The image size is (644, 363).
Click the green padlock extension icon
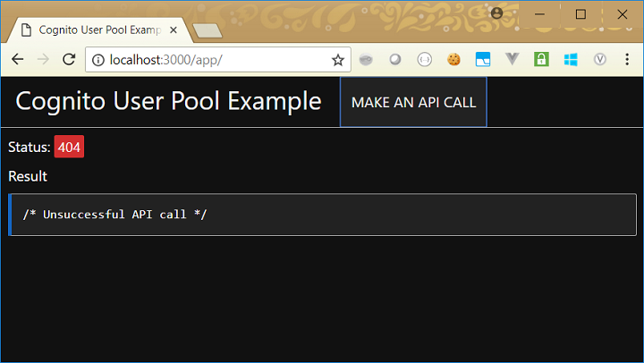[x=540, y=60]
